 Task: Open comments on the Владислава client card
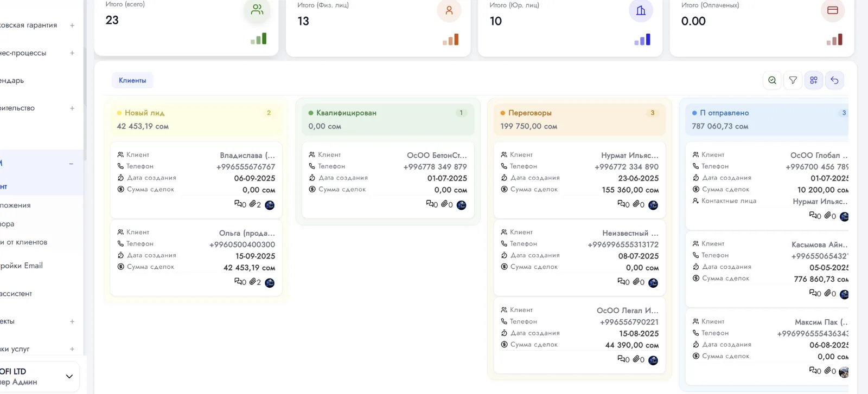click(x=240, y=204)
